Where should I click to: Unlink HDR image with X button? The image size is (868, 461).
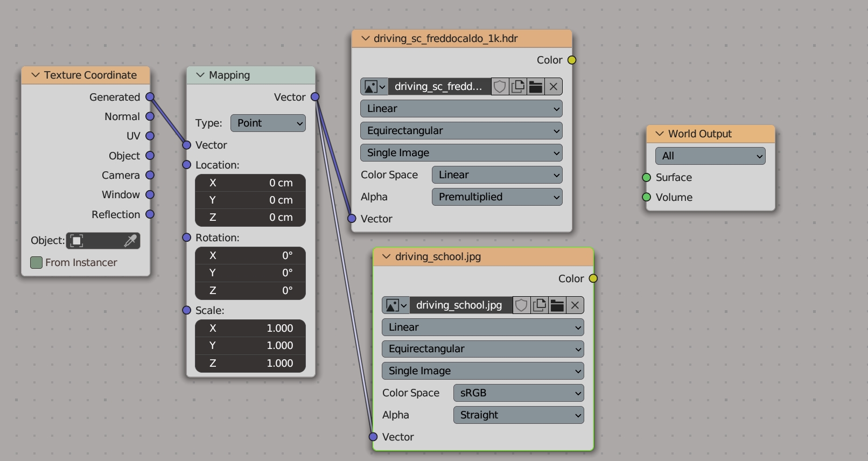pyautogui.click(x=554, y=87)
